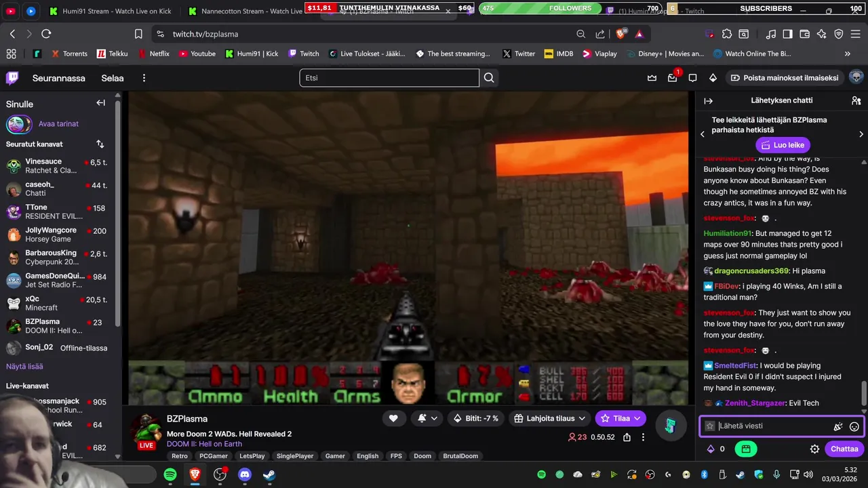The image size is (868, 488).
Task: Open the Viaplay bookmark
Action: [x=599, y=54]
